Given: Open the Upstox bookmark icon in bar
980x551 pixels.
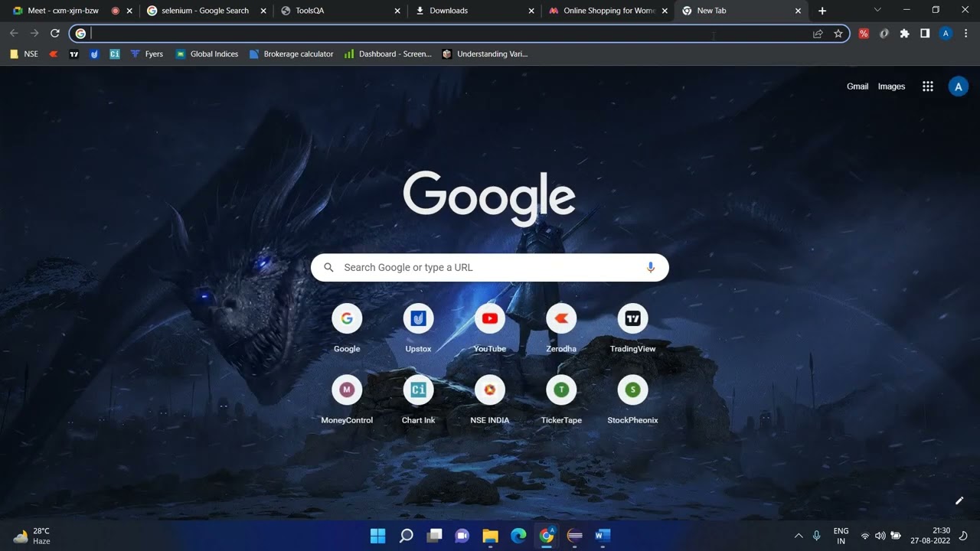Looking at the screenshot, I should pyautogui.click(x=94, y=54).
